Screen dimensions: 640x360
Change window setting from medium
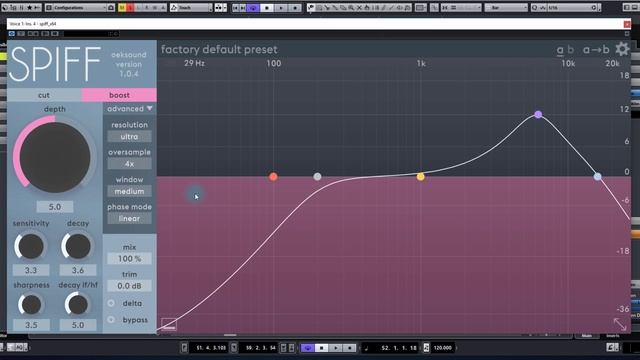point(129,191)
